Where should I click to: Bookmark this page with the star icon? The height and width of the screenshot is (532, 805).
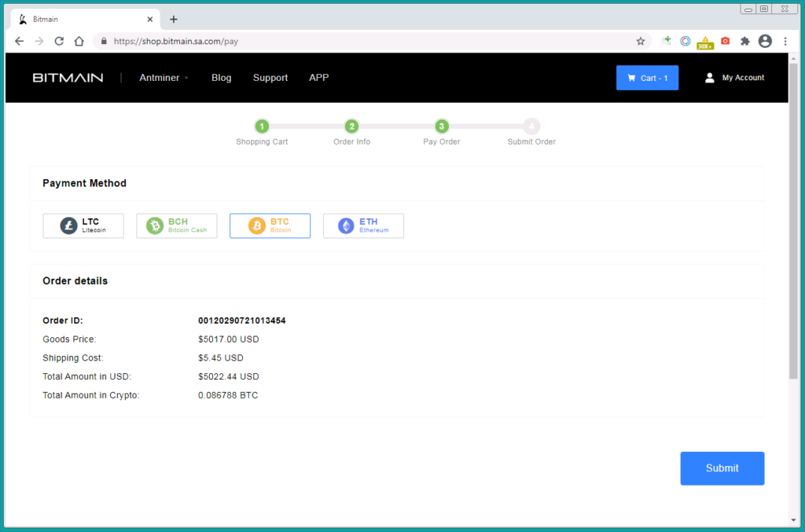(x=640, y=41)
